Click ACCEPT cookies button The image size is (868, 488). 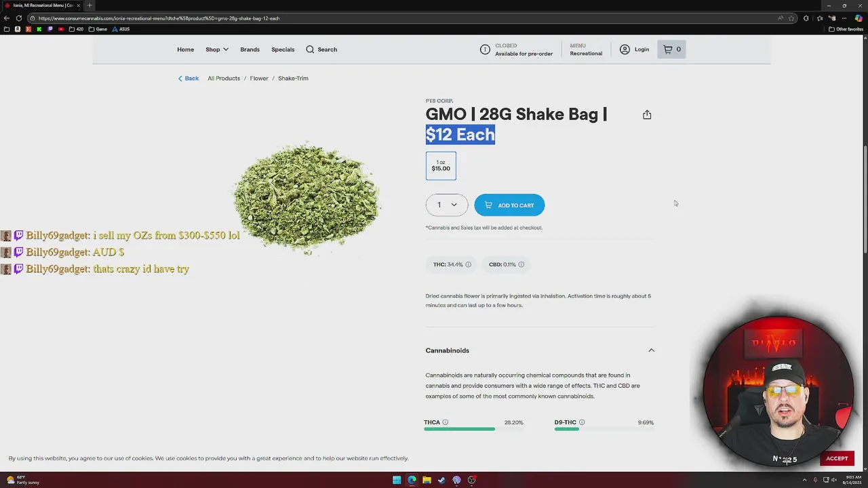tap(837, 458)
